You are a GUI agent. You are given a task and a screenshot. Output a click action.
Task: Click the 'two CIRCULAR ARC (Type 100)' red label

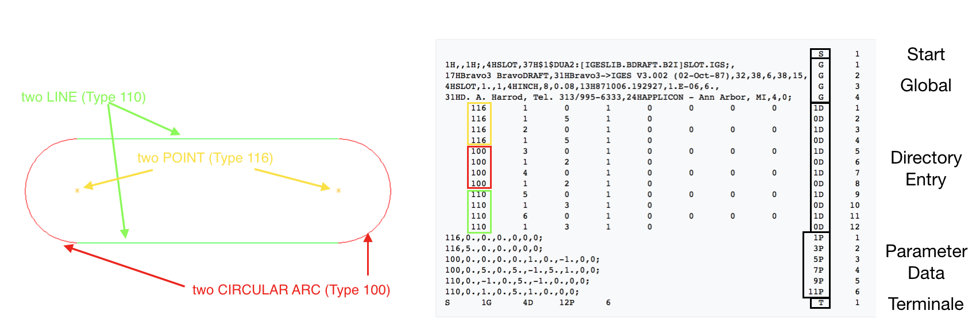pyautogui.click(x=291, y=290)
